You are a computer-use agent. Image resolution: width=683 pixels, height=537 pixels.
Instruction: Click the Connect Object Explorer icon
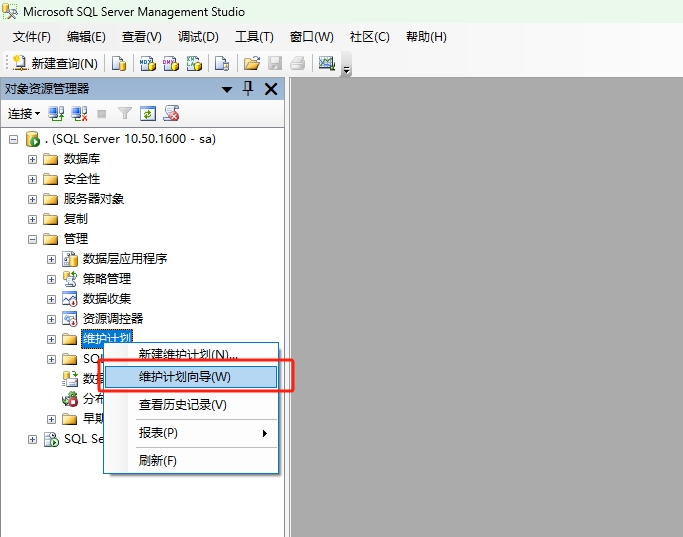click(x=56, y=114)
